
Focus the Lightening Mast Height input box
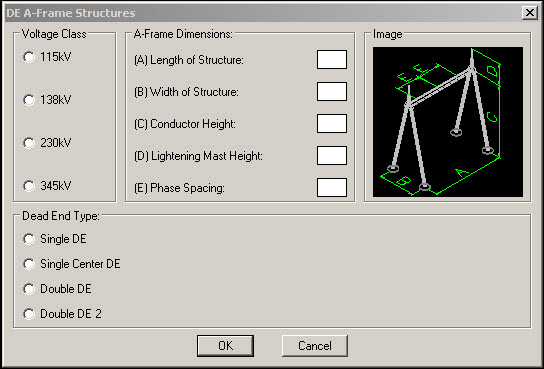click(332, 155)
